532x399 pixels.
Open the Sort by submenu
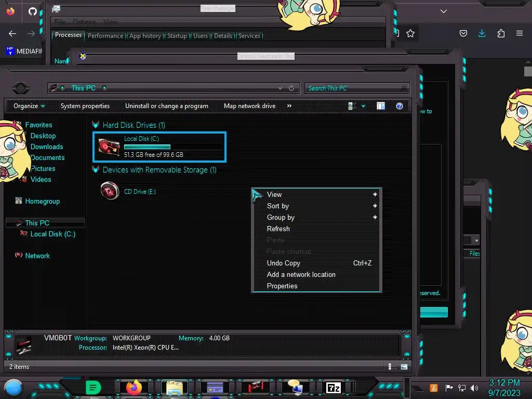pyautogui.click(x=316, y=206)
